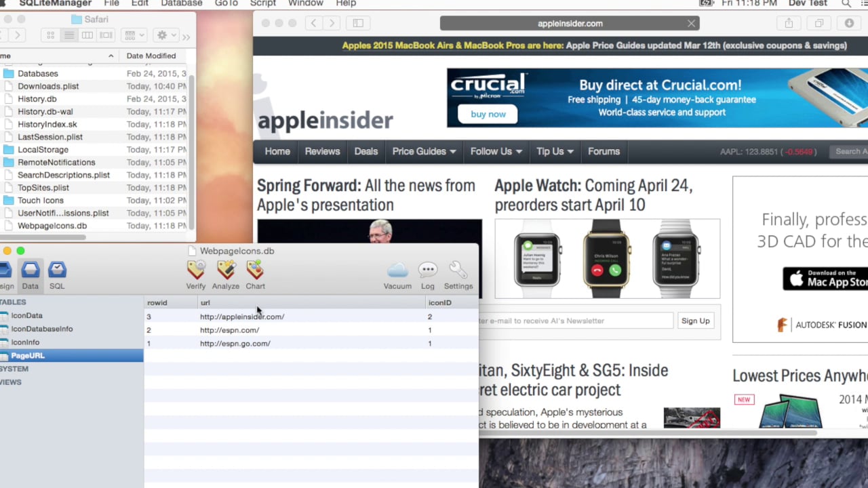Stop loading the appleinsider.com page

coord(691,23)
